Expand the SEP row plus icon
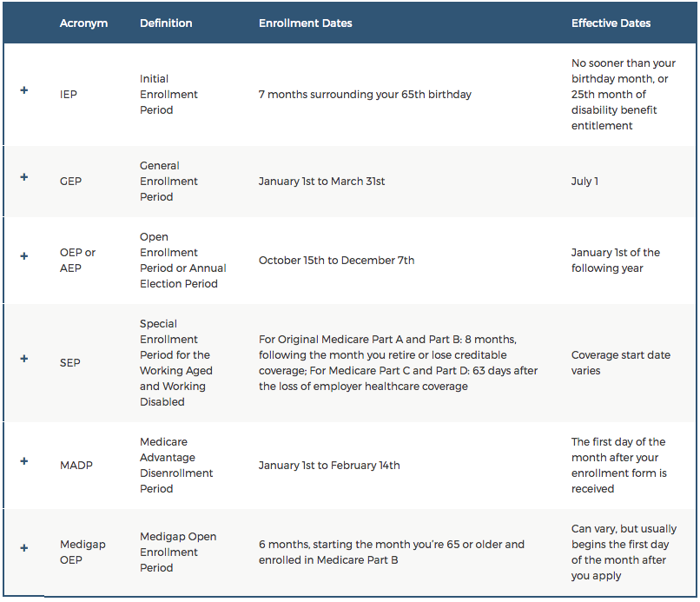 [24, 359]
